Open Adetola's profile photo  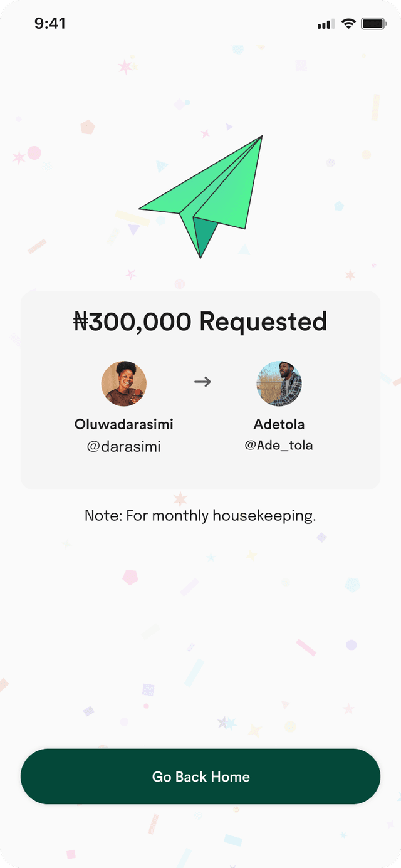279,384
